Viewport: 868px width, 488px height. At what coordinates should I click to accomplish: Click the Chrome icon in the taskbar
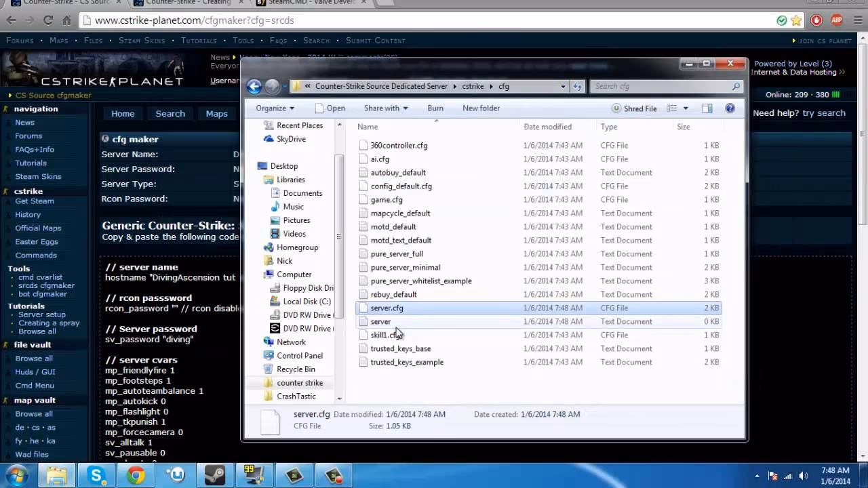(136, 476)
